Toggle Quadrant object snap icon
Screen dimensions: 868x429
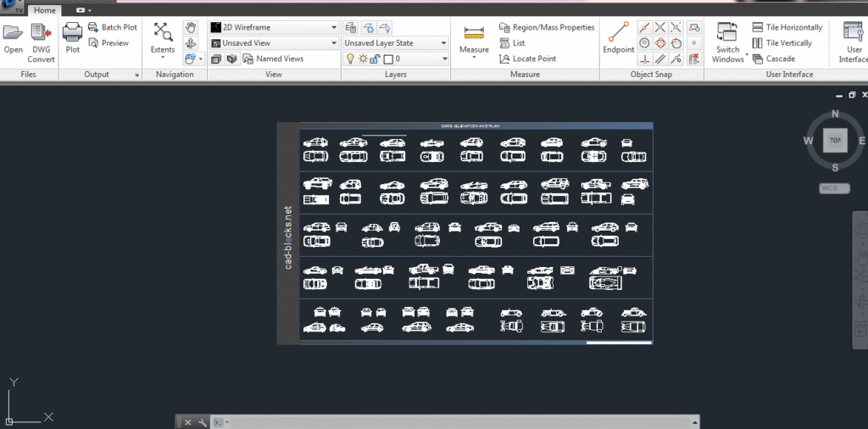click(660, 43)
